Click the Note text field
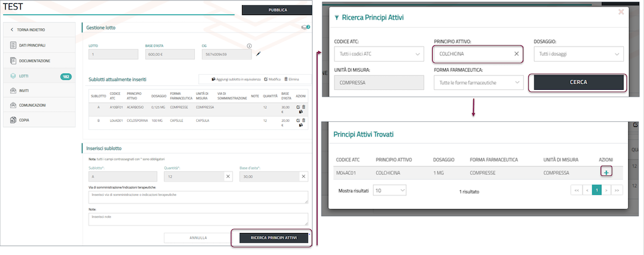This screenshot has height=255, width=644. click(x=198, y=217)
